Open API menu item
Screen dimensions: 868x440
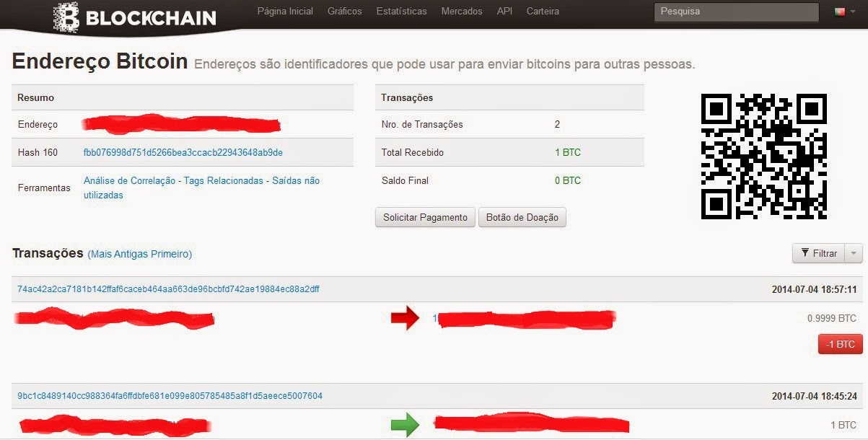point(504,12)
